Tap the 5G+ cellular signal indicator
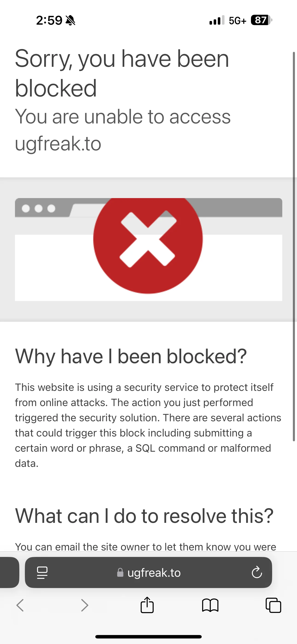Image resolution: width=297 pixels, height=644 pixels. 238,20
